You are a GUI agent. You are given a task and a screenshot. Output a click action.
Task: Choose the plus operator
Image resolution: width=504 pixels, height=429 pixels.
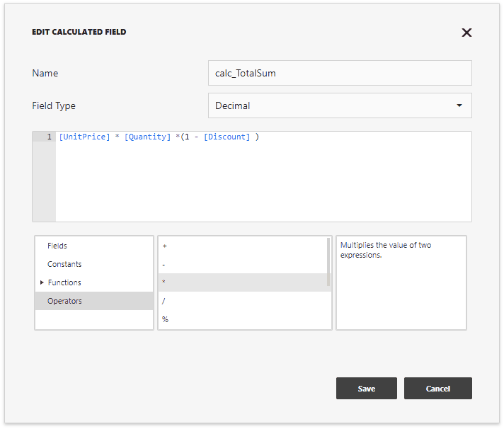click(165, 246)
